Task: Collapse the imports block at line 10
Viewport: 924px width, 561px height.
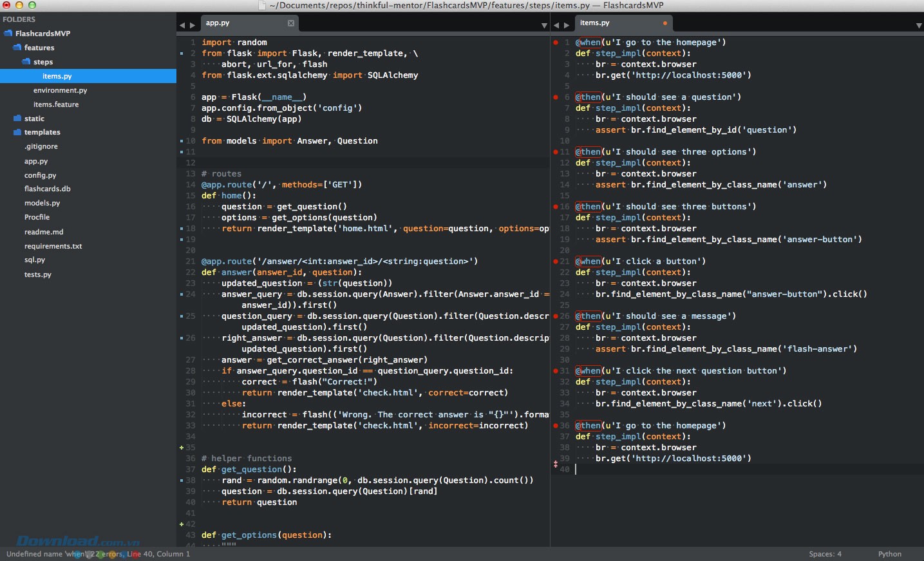Action: (x=181, y=141)
